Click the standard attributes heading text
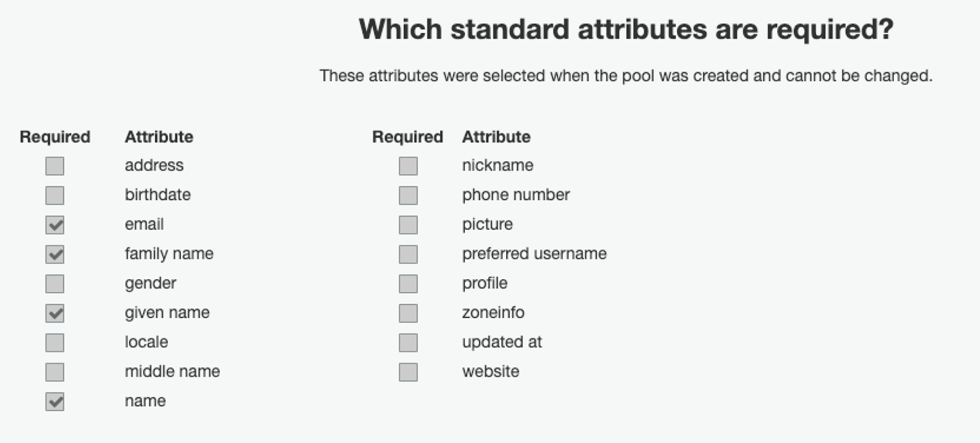The image size is (980, 443). click(x=625, y=29)
